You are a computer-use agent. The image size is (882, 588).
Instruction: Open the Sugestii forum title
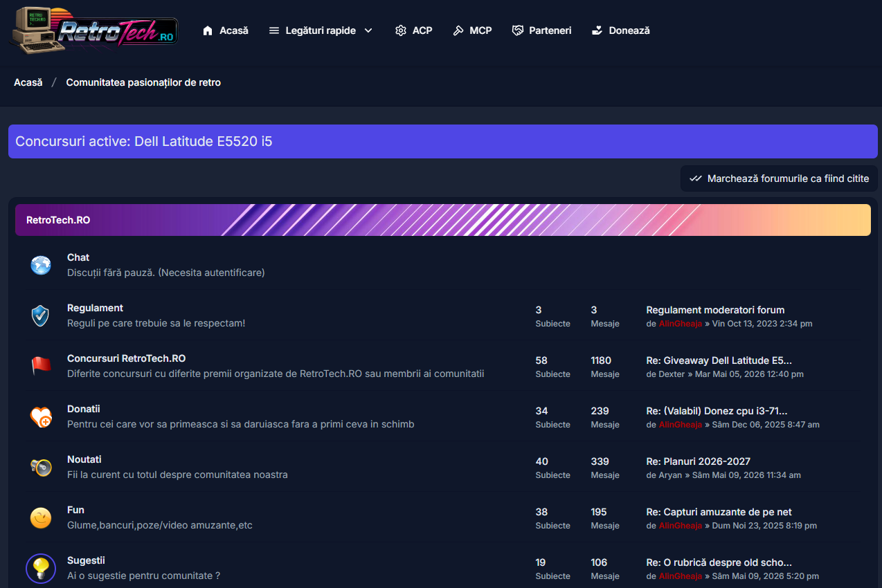coord(86,560)
